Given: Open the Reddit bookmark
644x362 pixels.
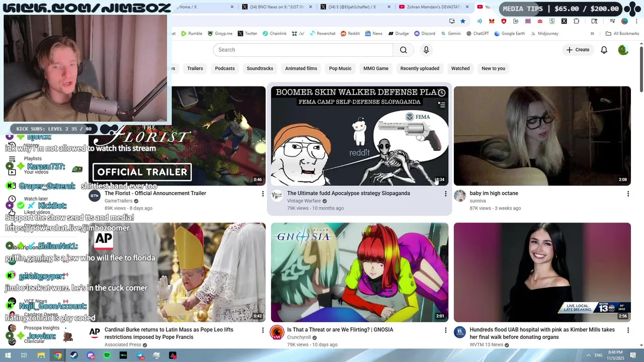Looking at the screenshot, I should tap(350, 34).
